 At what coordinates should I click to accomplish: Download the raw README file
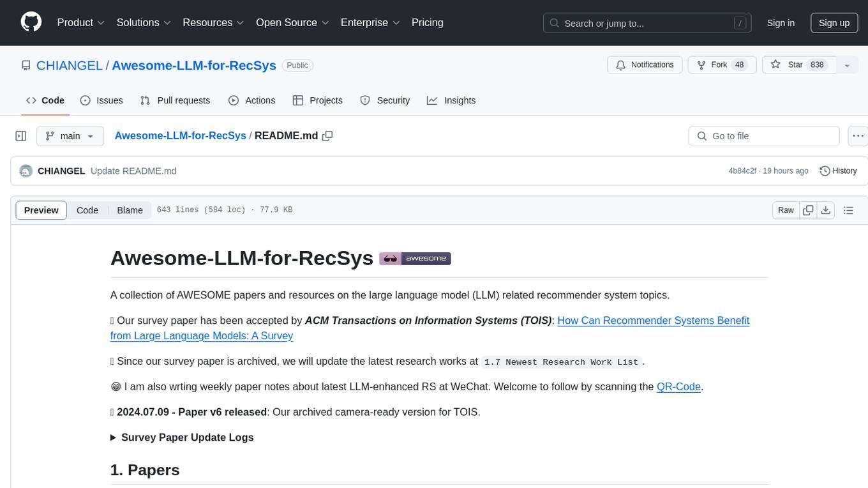pos(826,210)
